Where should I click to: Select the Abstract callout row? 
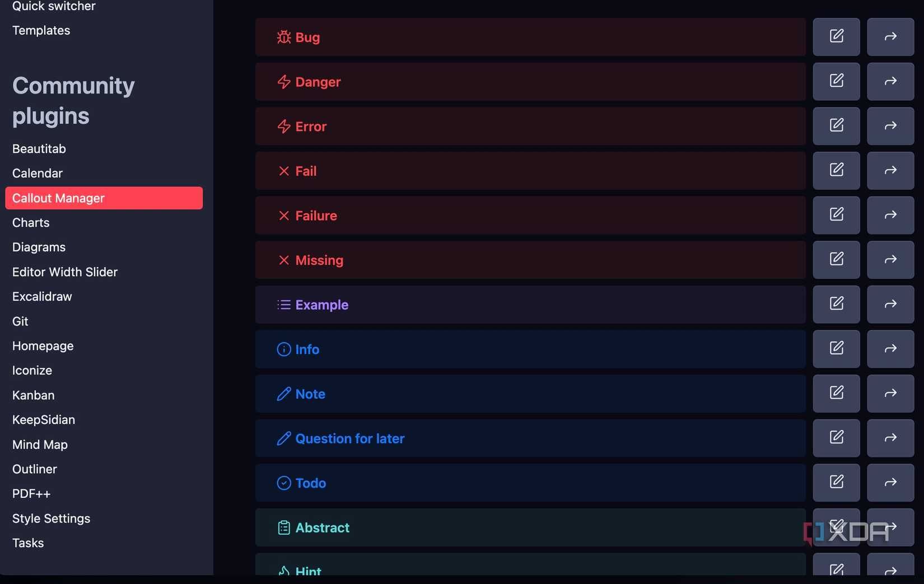pos(530,527)
